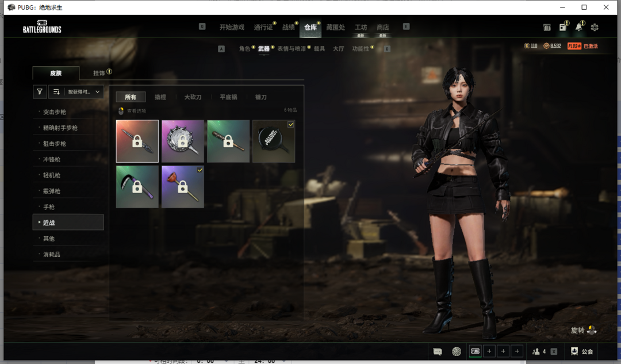Click the Q previous-menu key icon
The image size is (621, 364).
point(202,26)
